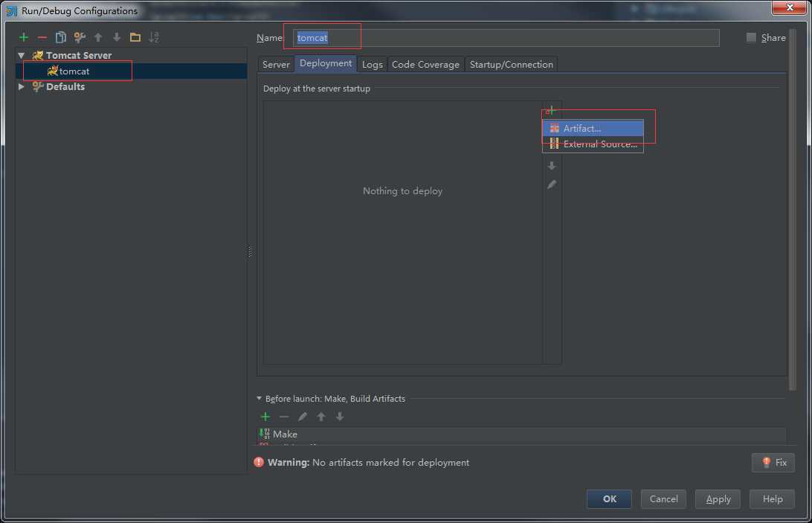
Task: Open the Logs tab
Action: pos(373,64)
